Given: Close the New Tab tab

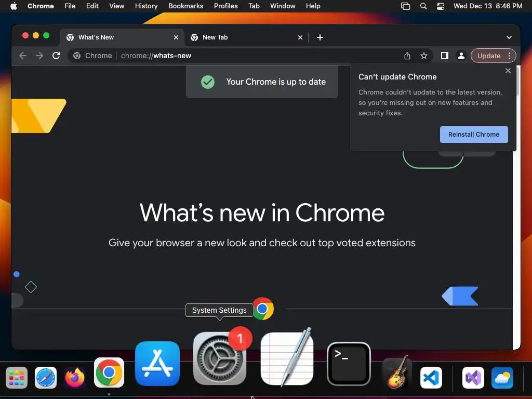Looking at the screenshot, I should click(x=300, y=37).
